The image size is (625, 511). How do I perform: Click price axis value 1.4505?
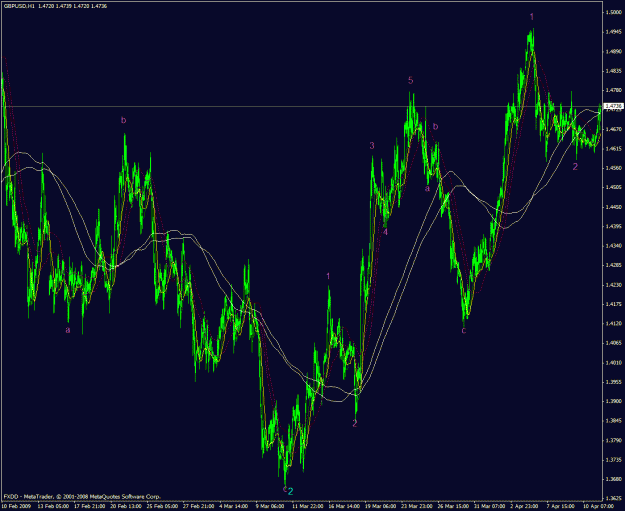[613, 187]
